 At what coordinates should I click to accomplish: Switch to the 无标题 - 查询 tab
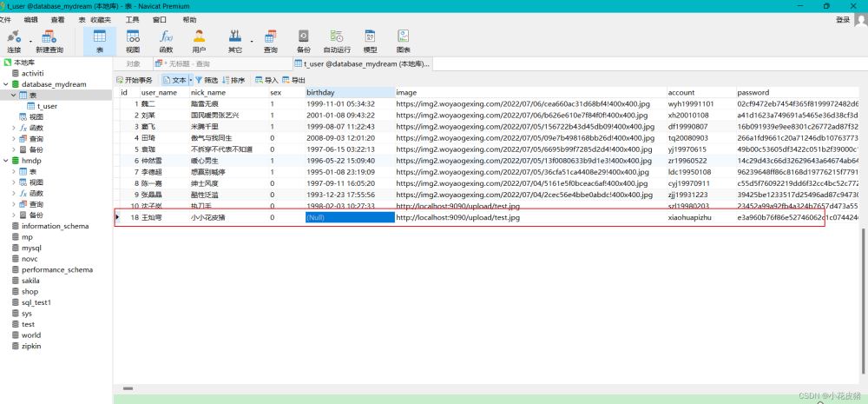point(221,63)
